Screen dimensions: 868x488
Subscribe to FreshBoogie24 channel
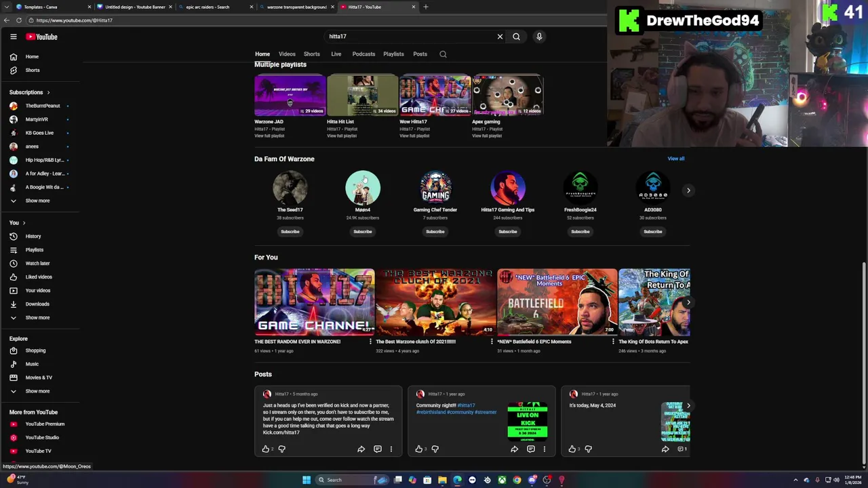(580, 232)
